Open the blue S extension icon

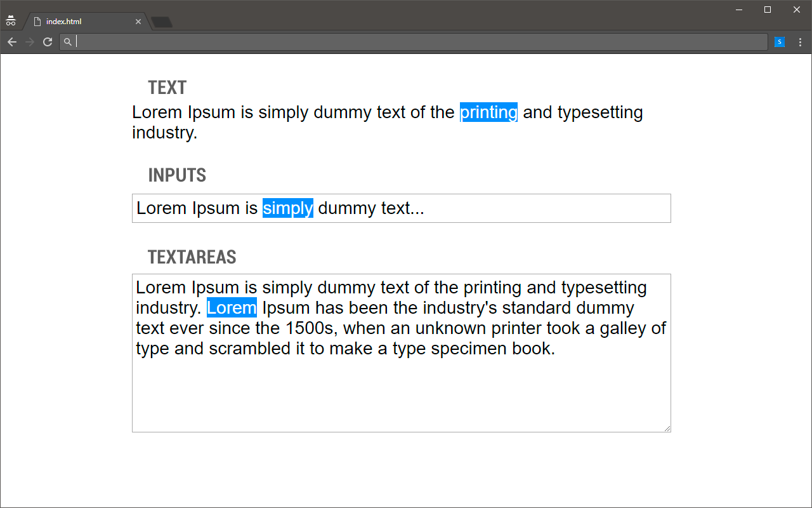tap(780, 42)
